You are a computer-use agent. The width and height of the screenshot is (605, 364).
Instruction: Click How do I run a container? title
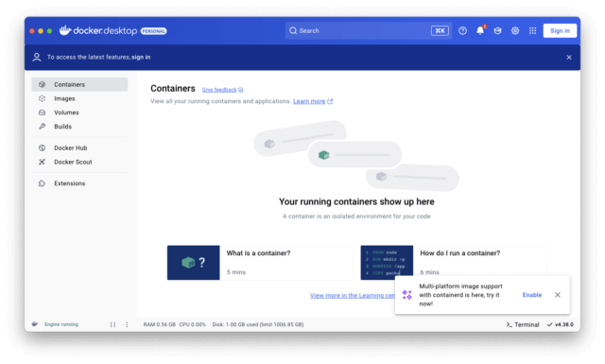tap(460, 253)
